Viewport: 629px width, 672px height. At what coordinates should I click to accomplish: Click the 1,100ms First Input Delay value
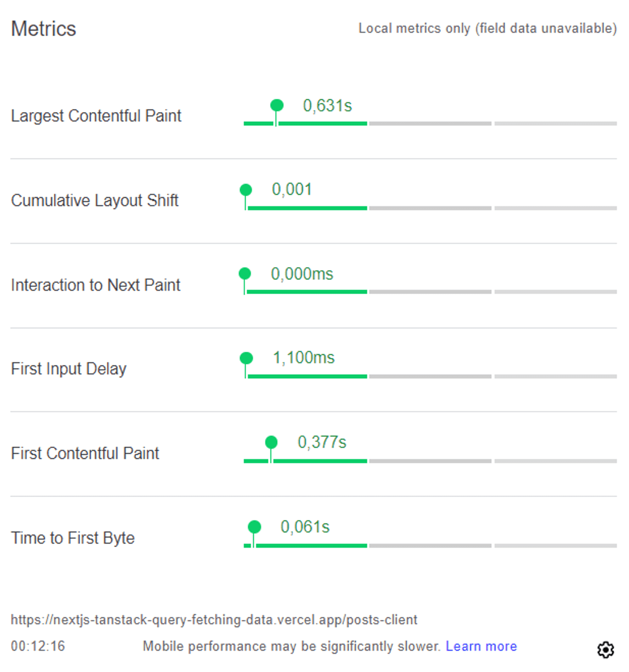303,358
